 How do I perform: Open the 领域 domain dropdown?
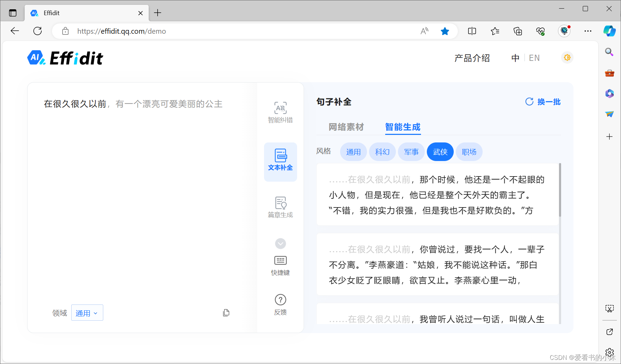pos(87,313)
